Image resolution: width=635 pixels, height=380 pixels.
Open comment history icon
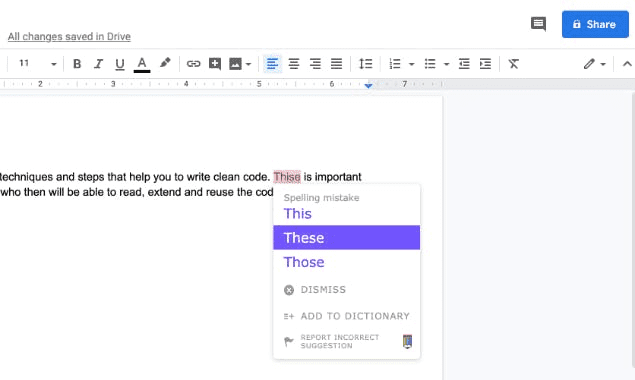[538, 24]
